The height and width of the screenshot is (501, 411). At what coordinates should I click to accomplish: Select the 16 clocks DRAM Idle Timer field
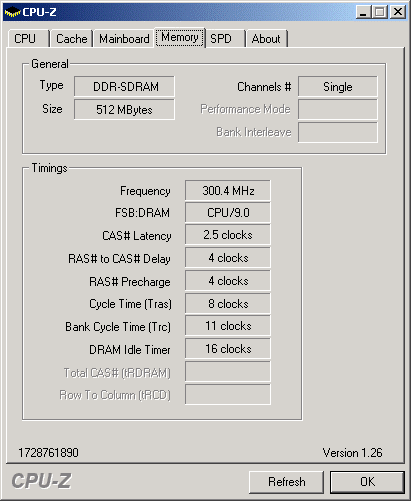(228, 349)
